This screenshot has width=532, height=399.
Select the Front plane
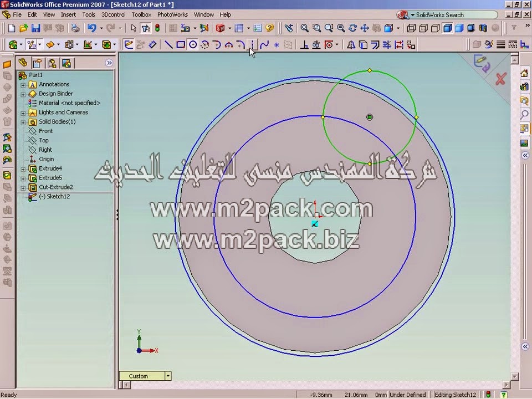point(45,131)
